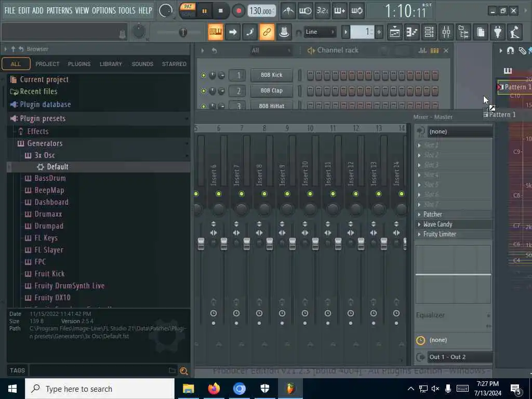Pause playback with the pause button
This screenshot has width=532, height=399.
tap(205, 11)
